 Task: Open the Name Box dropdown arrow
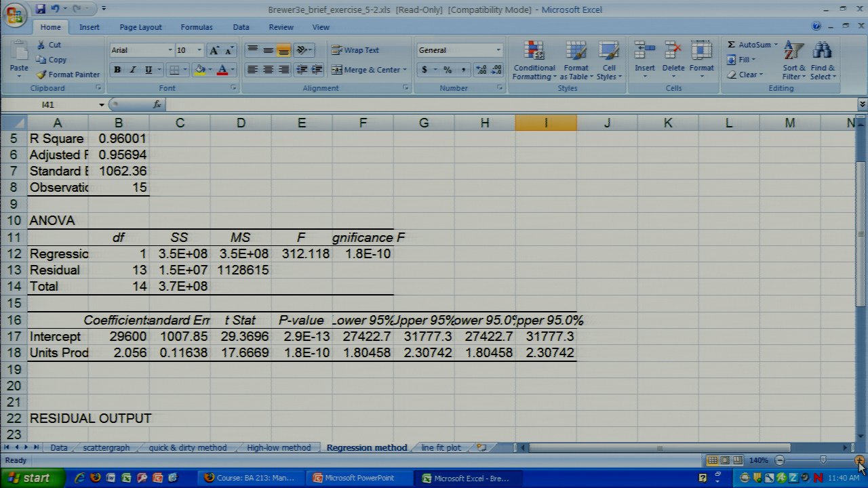[102, 104]
